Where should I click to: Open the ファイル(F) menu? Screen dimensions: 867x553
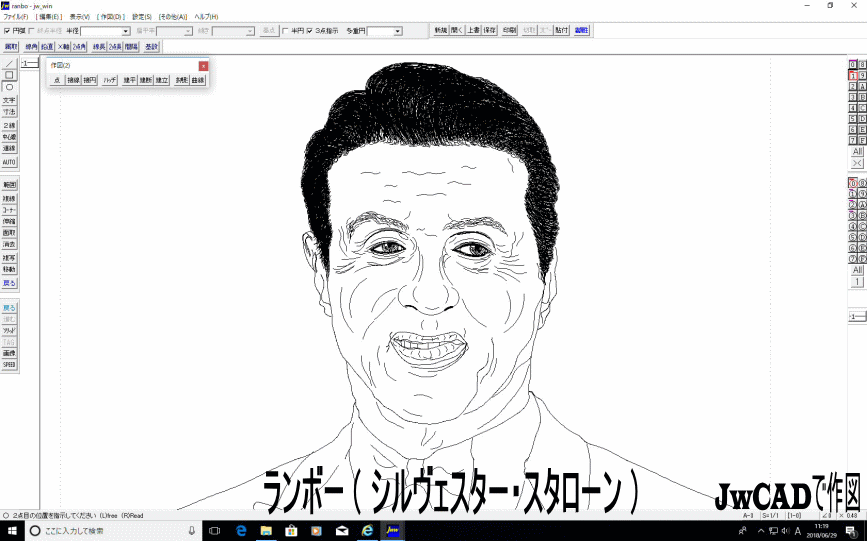tap(15, 17)
